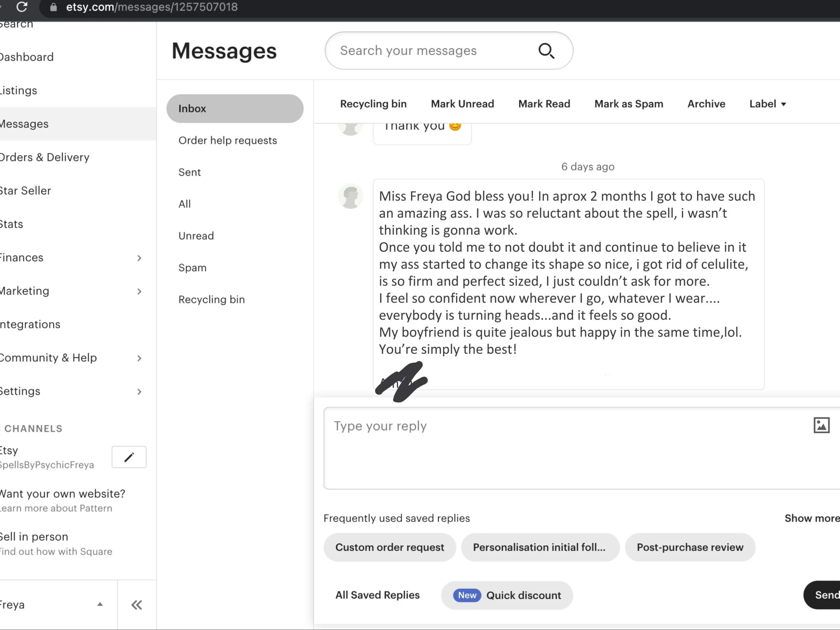840x630 pixels.
Task: Expand the Finances menu chevron
Action: [x=139, y=258]
